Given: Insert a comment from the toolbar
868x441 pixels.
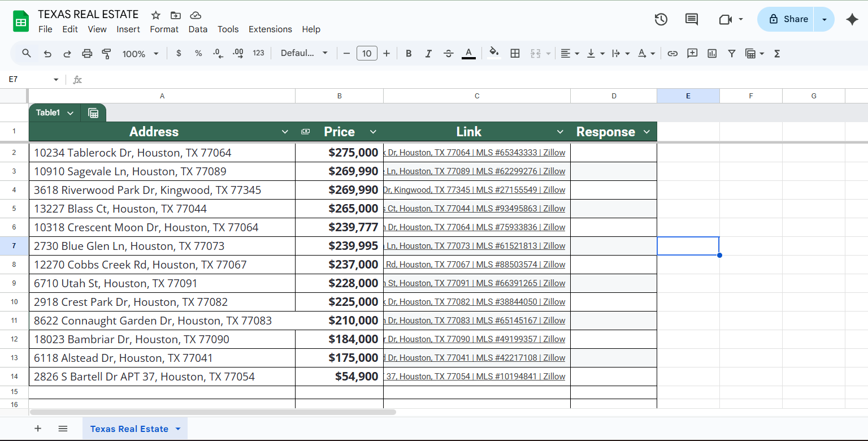Looking at the screenshot, I should 692,53.
